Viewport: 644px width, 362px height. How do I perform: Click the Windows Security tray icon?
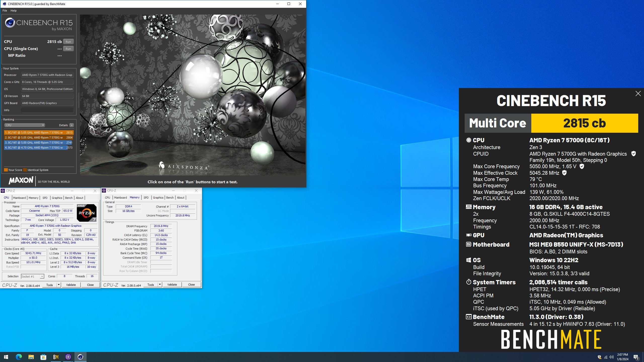tap(599, 357)
